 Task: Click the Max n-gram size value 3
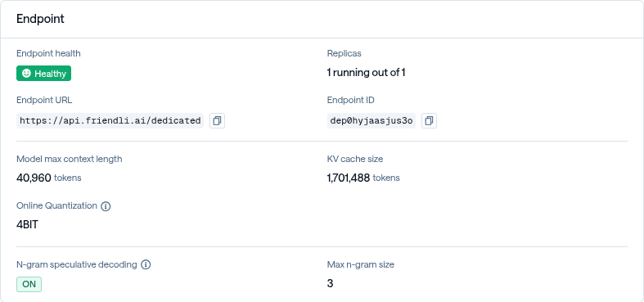(x=331, y=283)
